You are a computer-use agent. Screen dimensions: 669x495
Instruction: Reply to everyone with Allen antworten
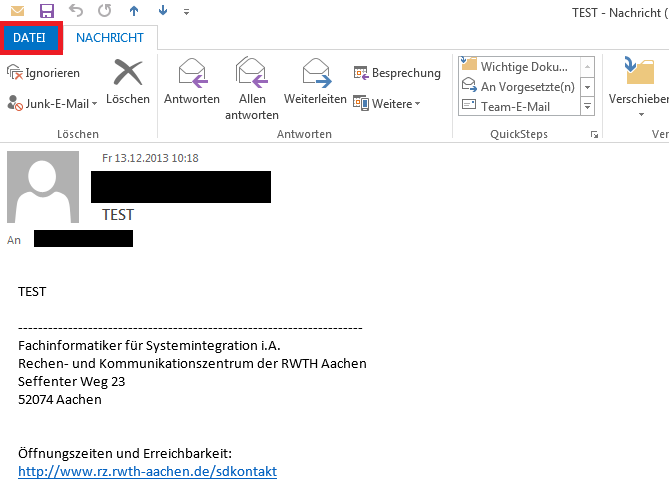point(251,88)
